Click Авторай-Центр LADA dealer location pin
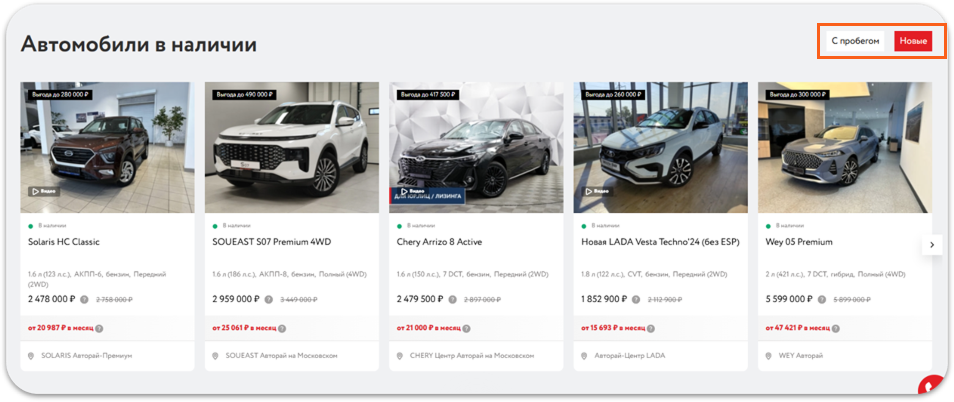Screen dimensions: 954x402 click(584, 356)
